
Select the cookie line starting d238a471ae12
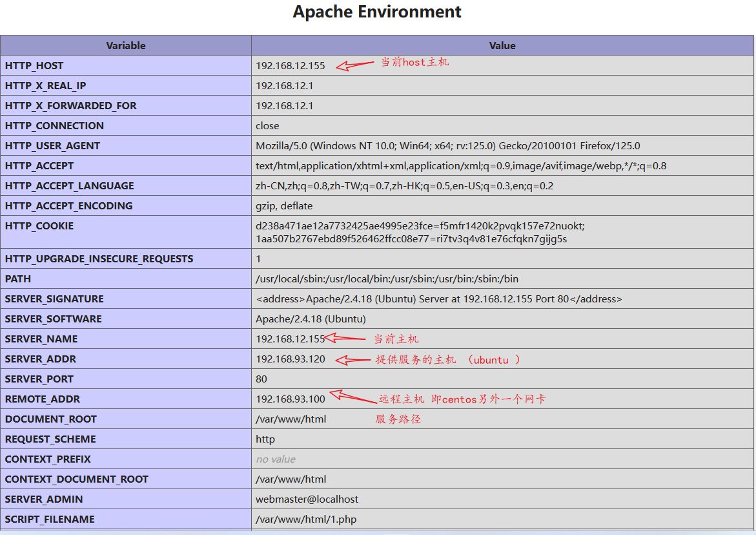click(x=420, y=226)
